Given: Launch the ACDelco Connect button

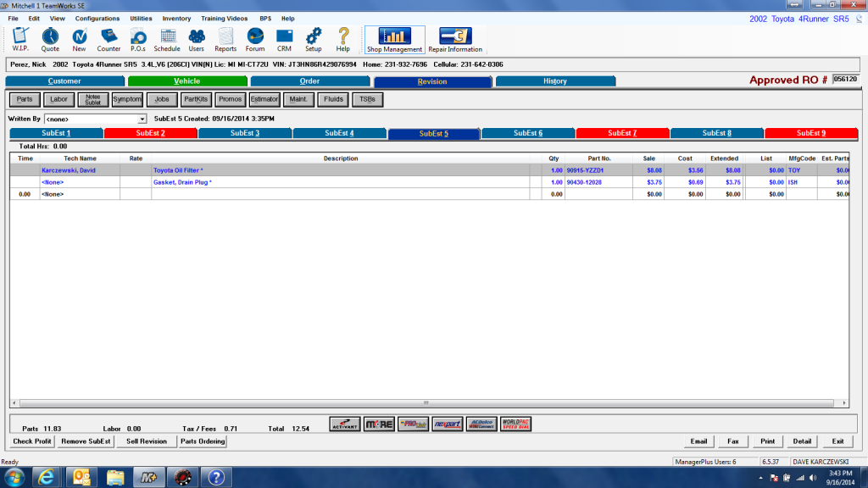Looking at the screenshot, I should 481,424.
